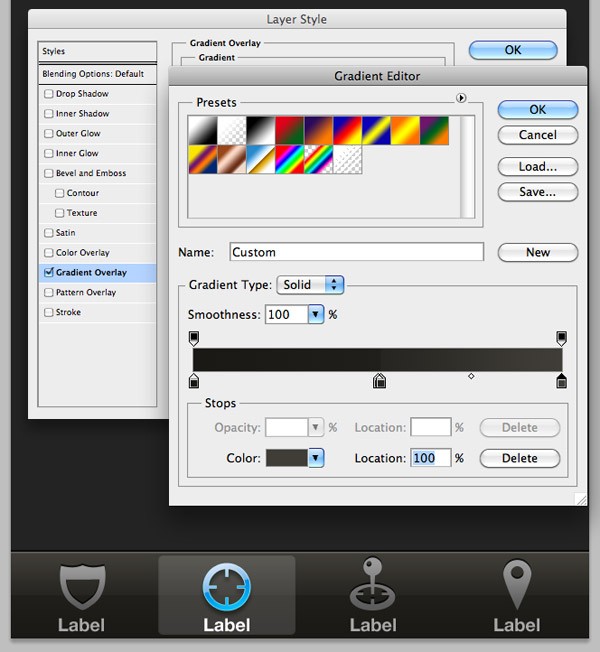Check the Contour option
Image resolution: width=600 pixels, height=652 pixels.
[x=59, y=193]
